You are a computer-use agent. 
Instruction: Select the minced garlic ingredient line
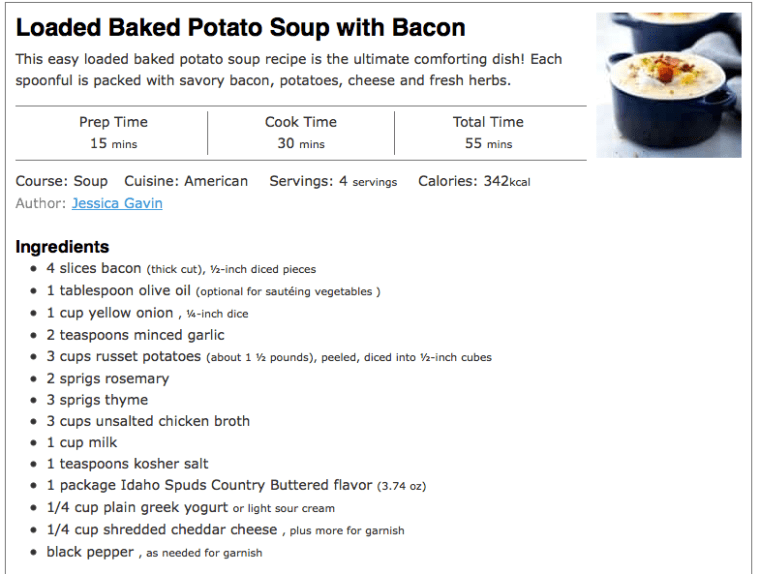[135, 335]
